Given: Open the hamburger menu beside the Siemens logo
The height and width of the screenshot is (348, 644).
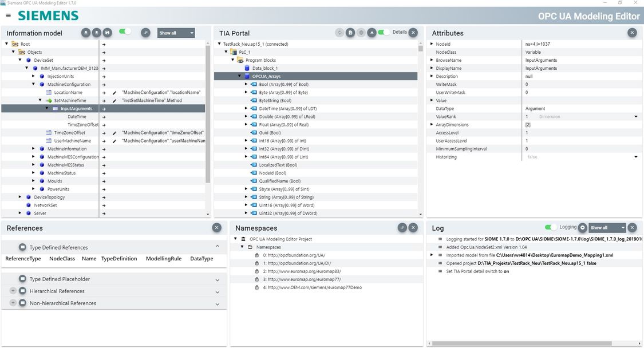Looking at the screenshot, I should coord(8,15).
